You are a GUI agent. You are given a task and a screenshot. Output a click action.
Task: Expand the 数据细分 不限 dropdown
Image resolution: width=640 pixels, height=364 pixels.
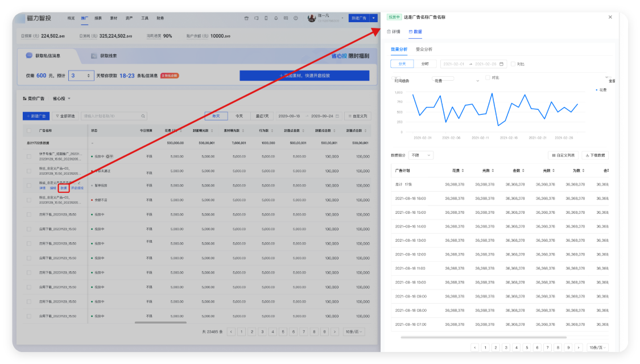[421, 155]
